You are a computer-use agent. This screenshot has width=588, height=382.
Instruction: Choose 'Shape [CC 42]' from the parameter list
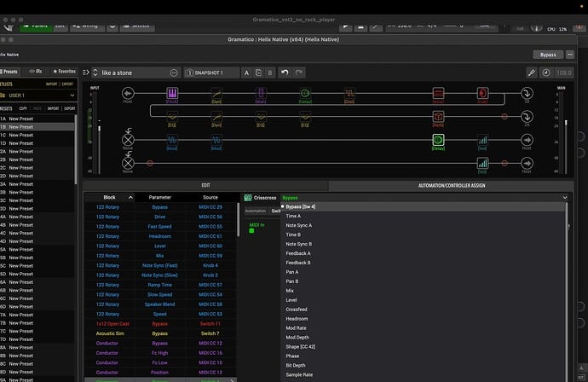coord(300,347)
